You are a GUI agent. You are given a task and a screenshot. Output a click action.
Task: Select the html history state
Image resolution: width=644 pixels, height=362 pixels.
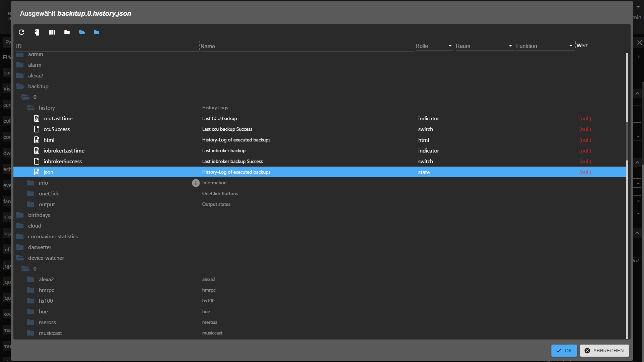(x=49, y=140)
